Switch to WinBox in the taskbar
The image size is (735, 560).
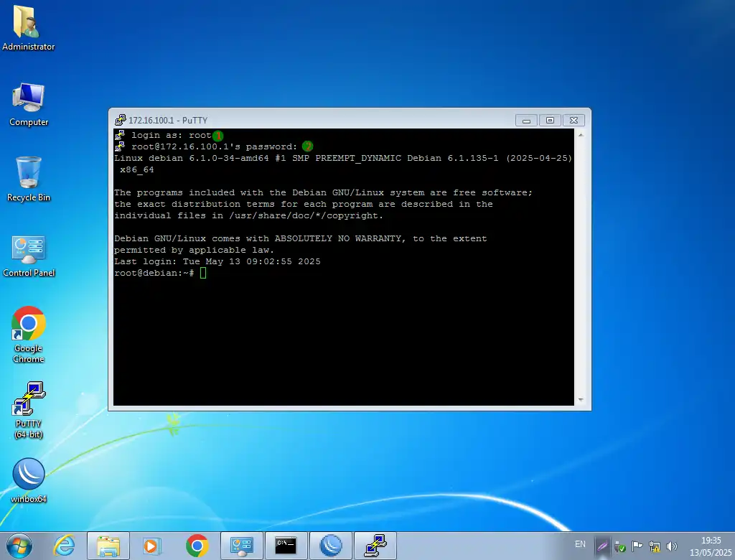pos(330,546)
